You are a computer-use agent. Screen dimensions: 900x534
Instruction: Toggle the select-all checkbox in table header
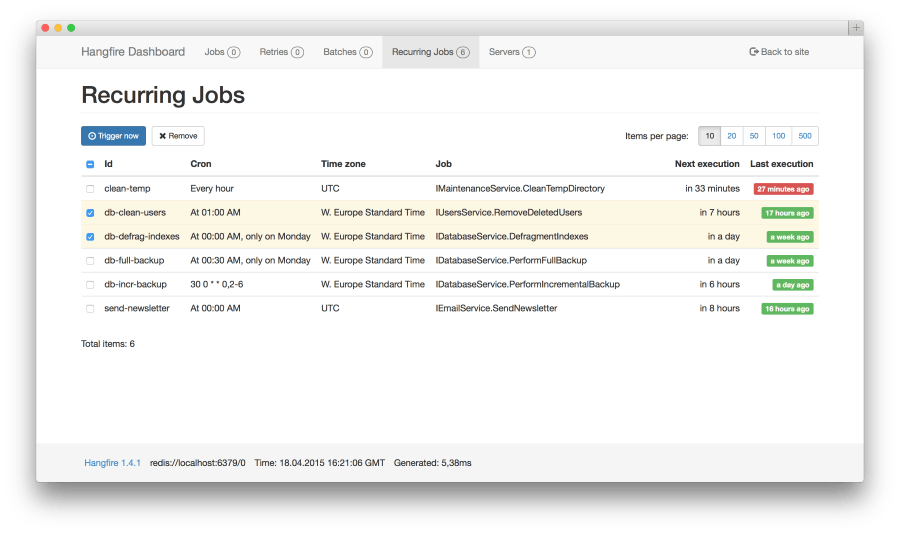point(90,164)
